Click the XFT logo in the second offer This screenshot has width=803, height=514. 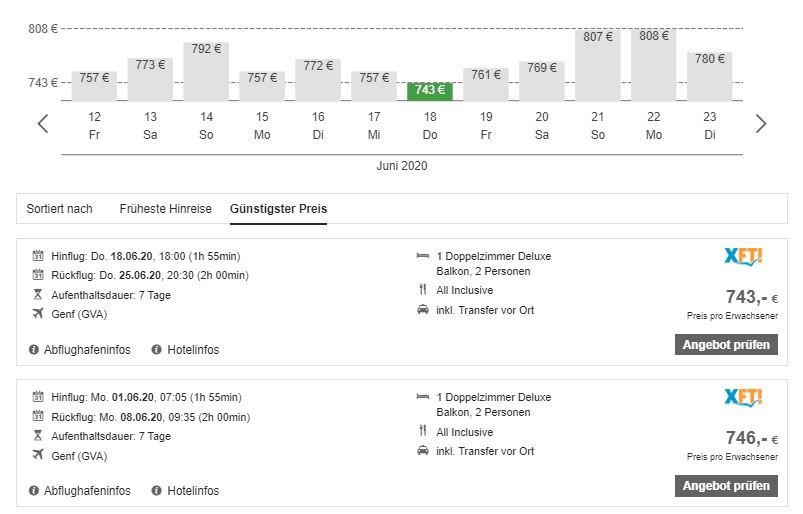743,398
